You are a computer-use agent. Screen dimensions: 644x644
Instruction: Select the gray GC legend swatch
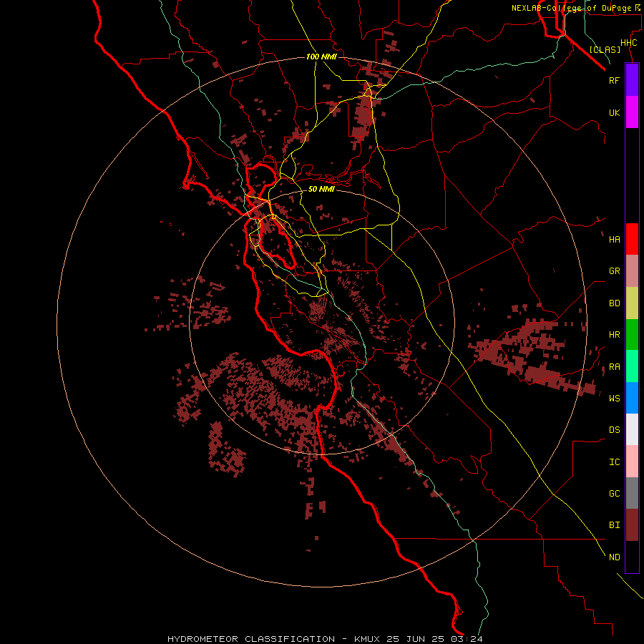tap(632, 493)
